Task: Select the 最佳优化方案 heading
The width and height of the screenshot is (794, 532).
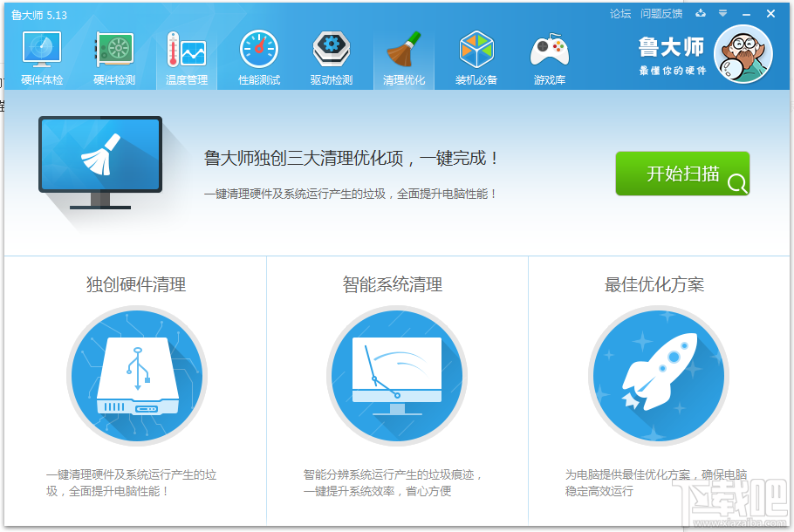Action: pos(654,284)
